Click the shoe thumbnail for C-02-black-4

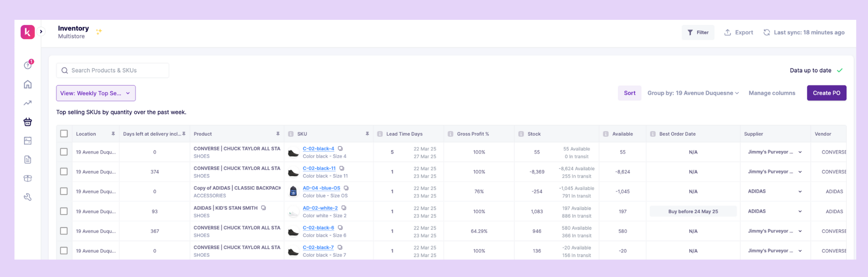coord(293,153)
